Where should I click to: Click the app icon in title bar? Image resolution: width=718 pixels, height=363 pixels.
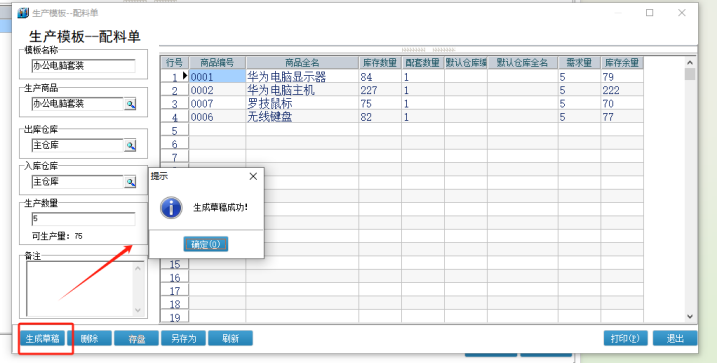pos(22,13)
